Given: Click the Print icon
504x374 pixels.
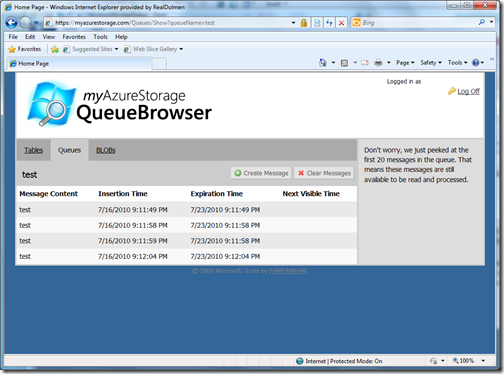Looking at the screenshot, I should click(378, 62).
